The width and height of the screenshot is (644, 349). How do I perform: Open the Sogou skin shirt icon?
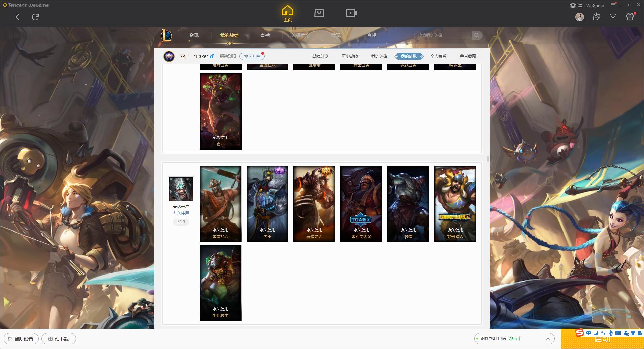click(x=633, y=333)
